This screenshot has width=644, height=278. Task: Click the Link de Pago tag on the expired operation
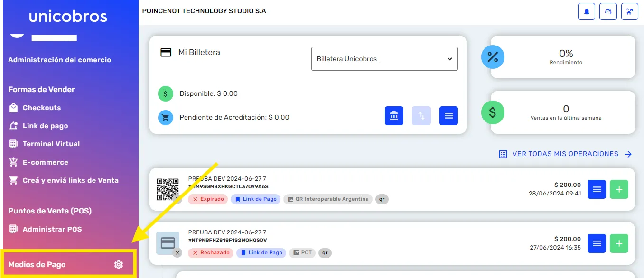pos(256,199)
